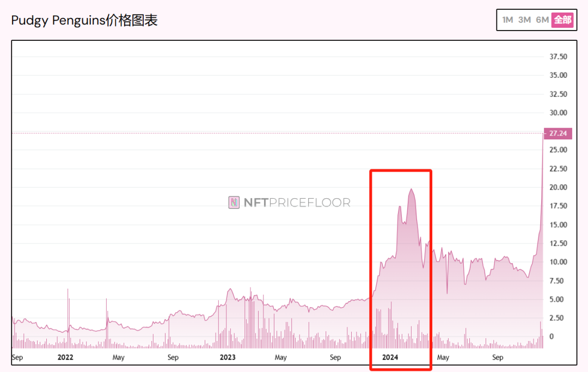The width and height of the screenshot is (588, 372).
Task: Select the 3M time range button
Action: coord(524,20)
